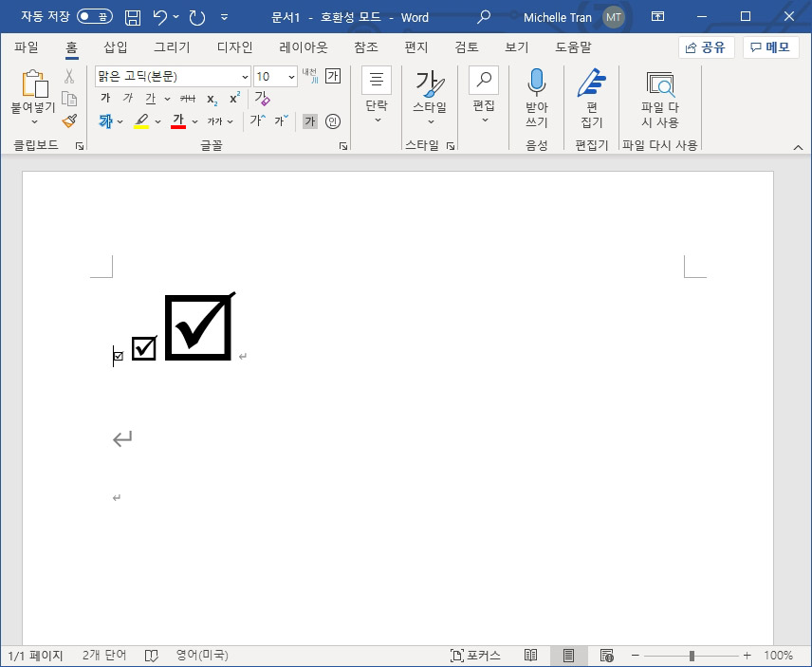Click the MT account avatar
This screenshot has width=812, height=667.
[x=614, y=17]
